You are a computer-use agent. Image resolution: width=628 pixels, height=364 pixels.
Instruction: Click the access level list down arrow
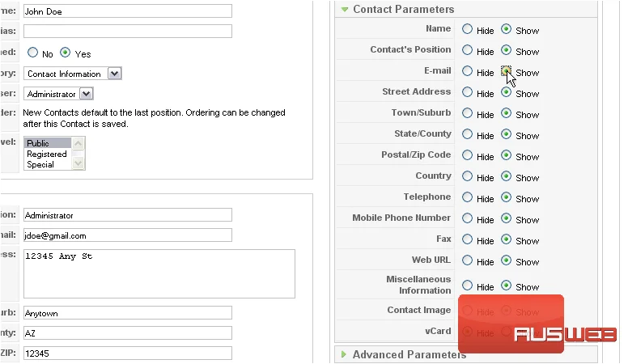coord(78,163)
